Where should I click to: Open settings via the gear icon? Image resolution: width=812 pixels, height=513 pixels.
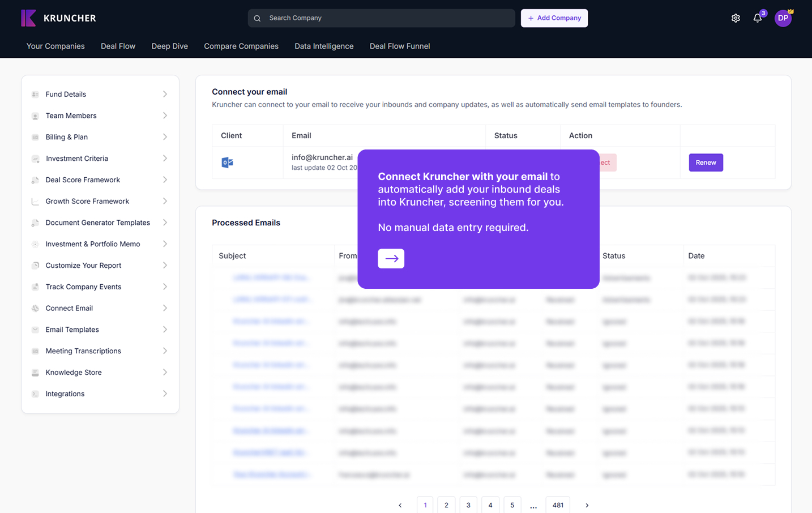click(736, 18)
